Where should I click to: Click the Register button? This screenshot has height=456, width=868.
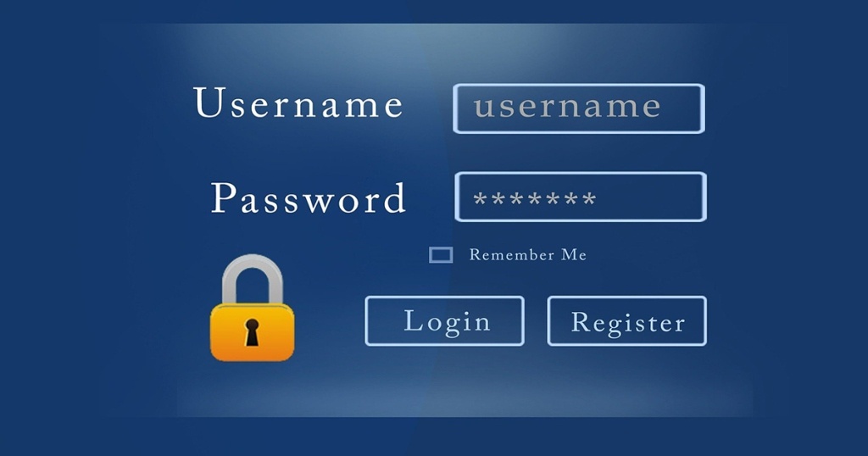coord(627,321)
